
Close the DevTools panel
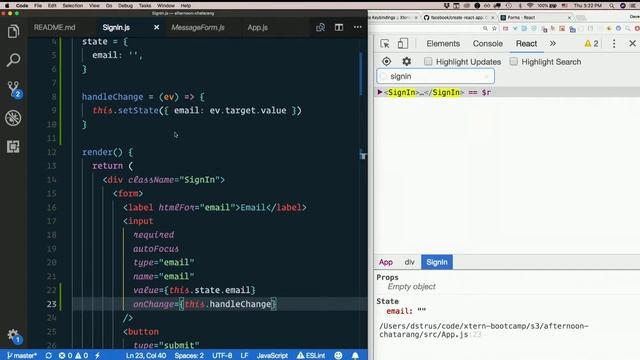tap(632, 43)
